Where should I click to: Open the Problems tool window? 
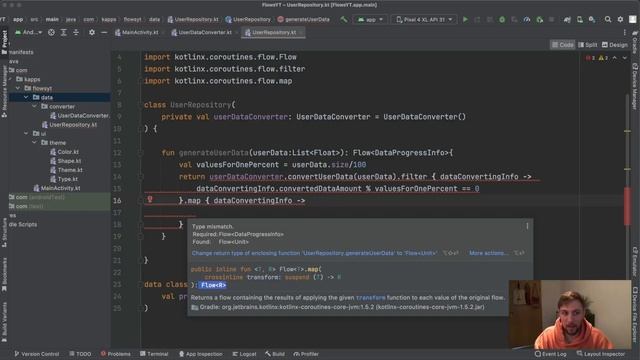click(x=116, y=354)
